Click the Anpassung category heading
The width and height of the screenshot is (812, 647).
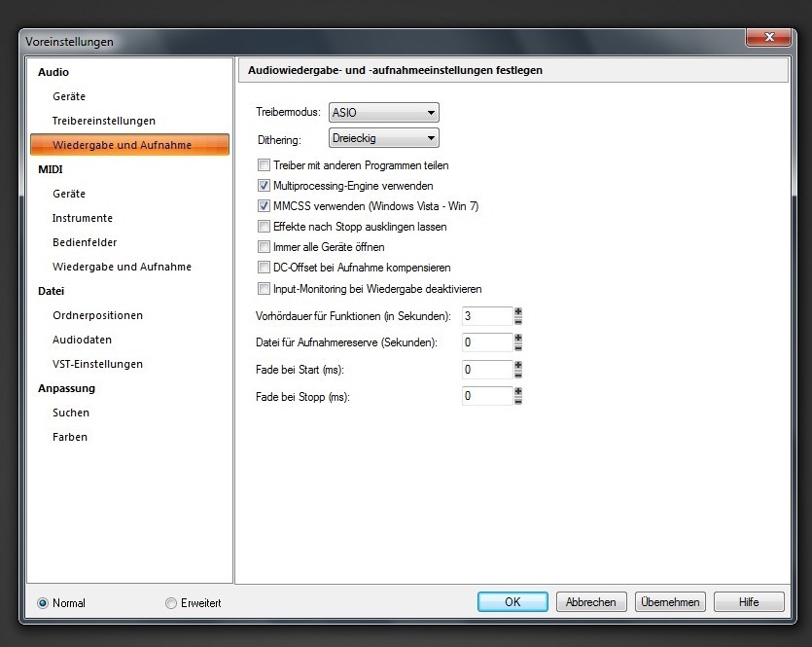(66, 388)
